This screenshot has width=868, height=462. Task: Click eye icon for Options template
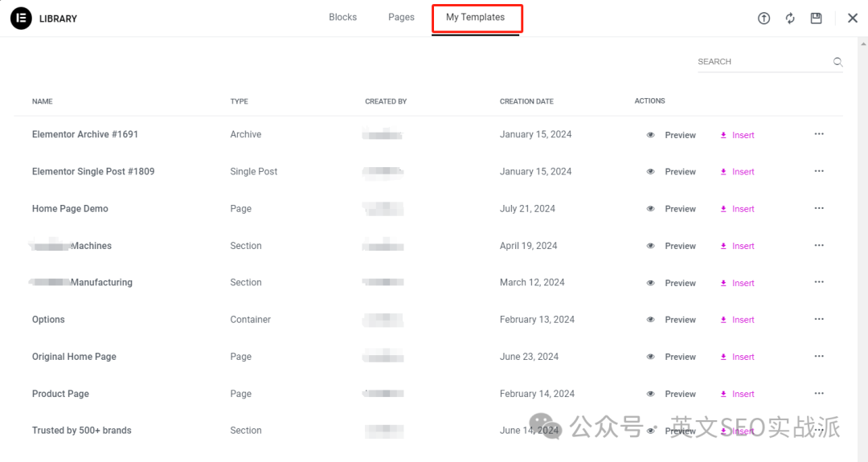(x=650, y=320)
